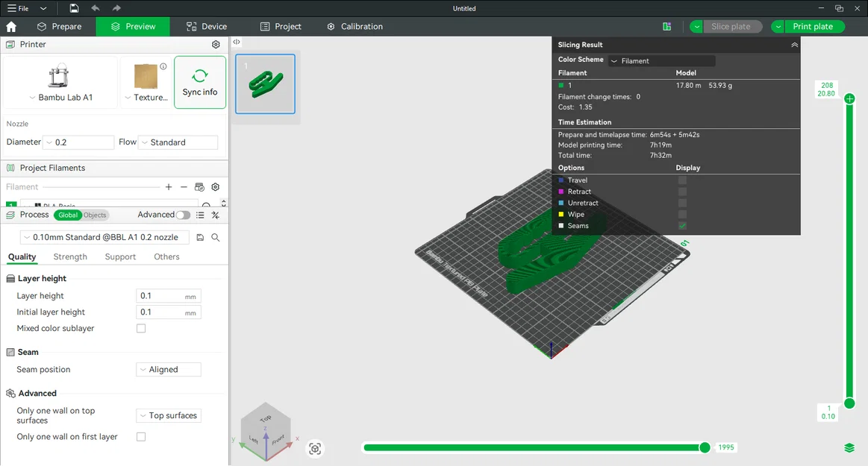The image size is (868, 466).
Task: Select Objects process scope
Action: 95,215
